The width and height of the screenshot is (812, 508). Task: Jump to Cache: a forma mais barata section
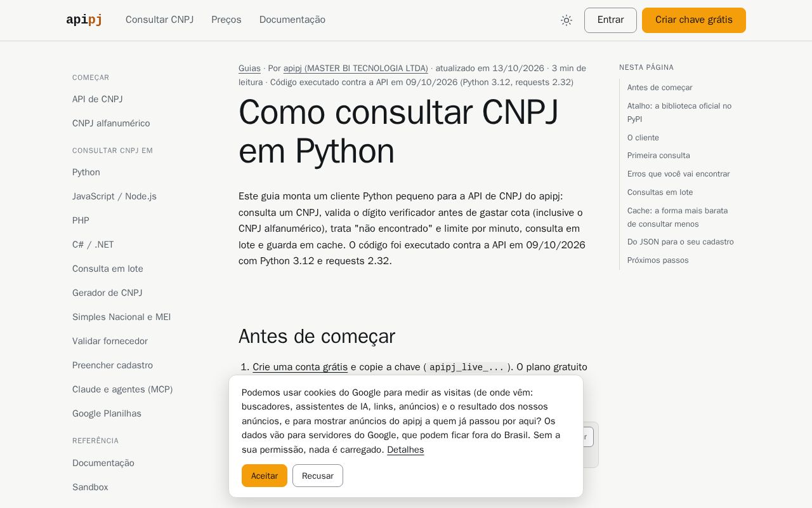coord(678,217)
